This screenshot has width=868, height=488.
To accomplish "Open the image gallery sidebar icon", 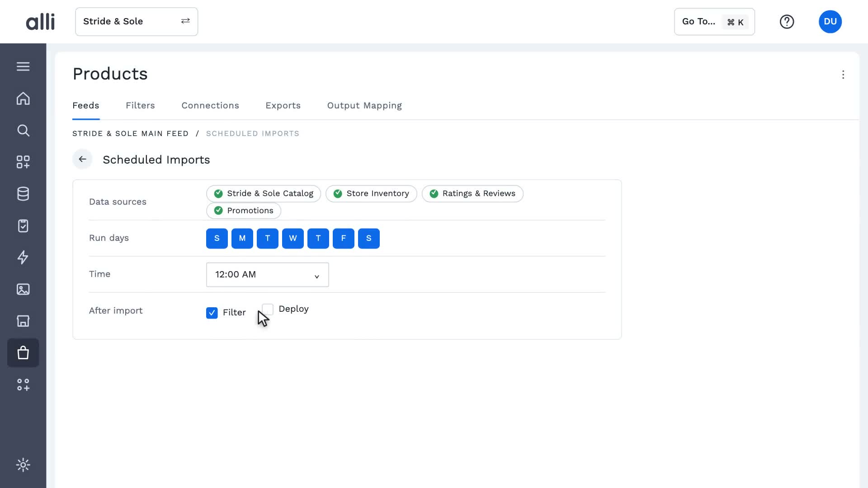I will click(x=23, y=289).
